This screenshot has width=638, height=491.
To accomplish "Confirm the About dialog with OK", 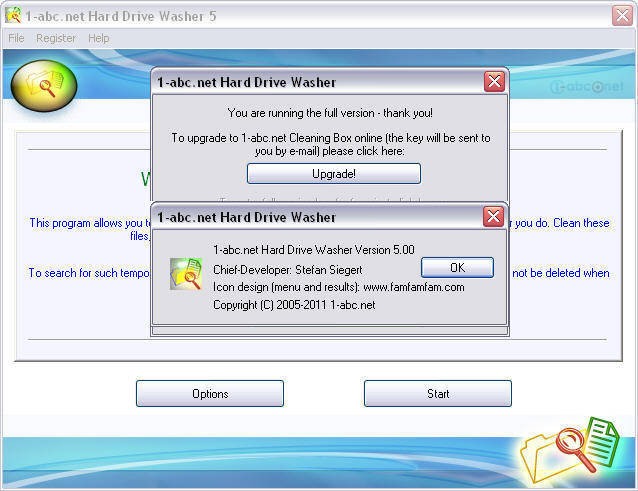I will coord(457,267).
